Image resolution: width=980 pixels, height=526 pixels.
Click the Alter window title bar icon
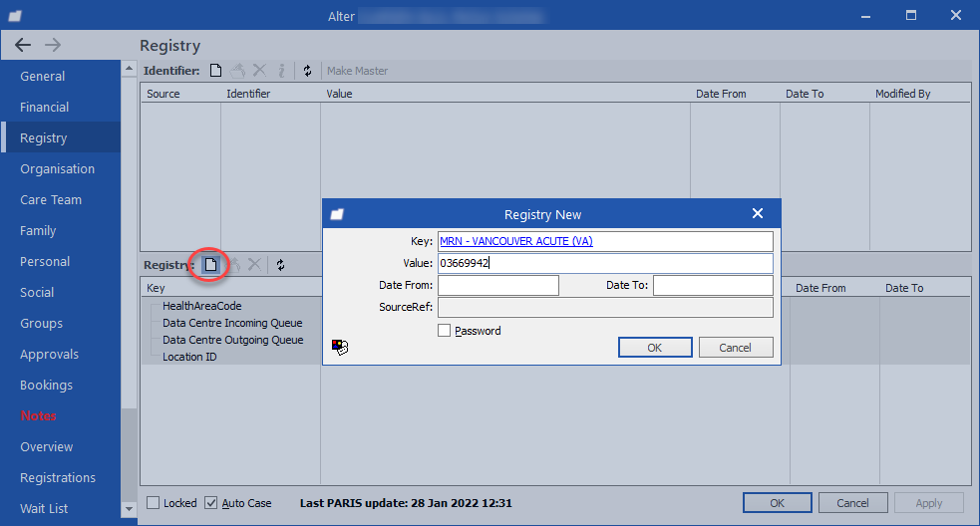pos(16,16)
